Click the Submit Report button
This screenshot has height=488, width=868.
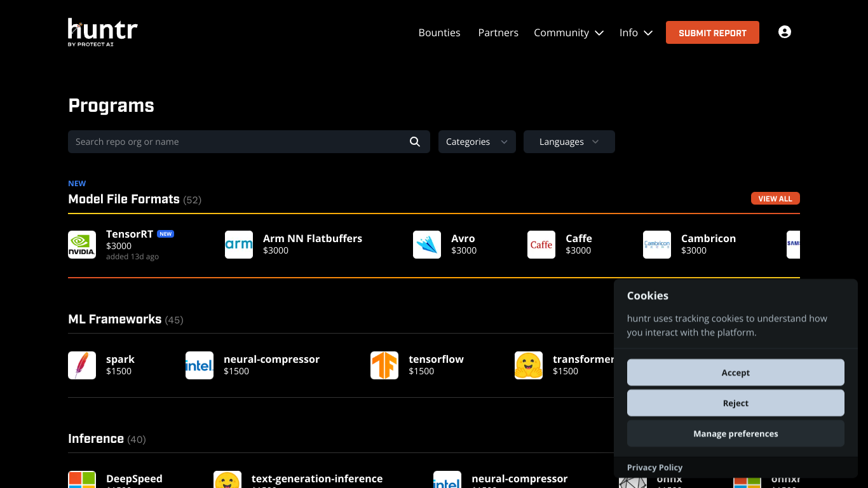pos(712,32)
